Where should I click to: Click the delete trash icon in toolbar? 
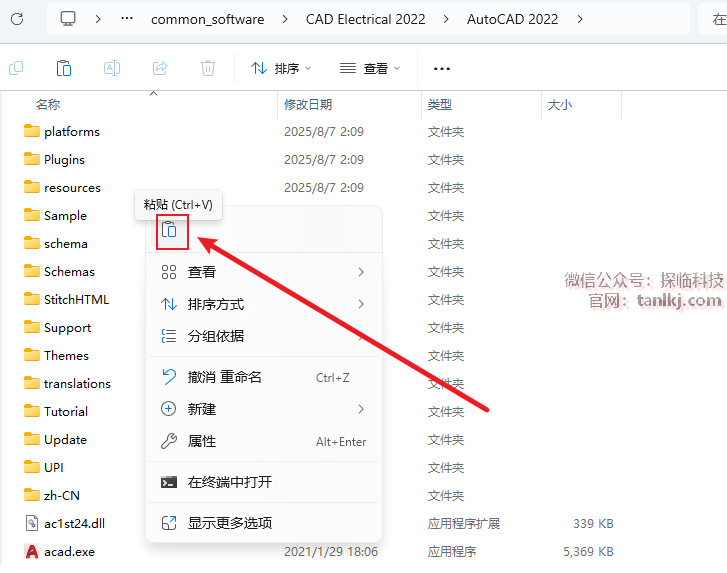(208, 68)
